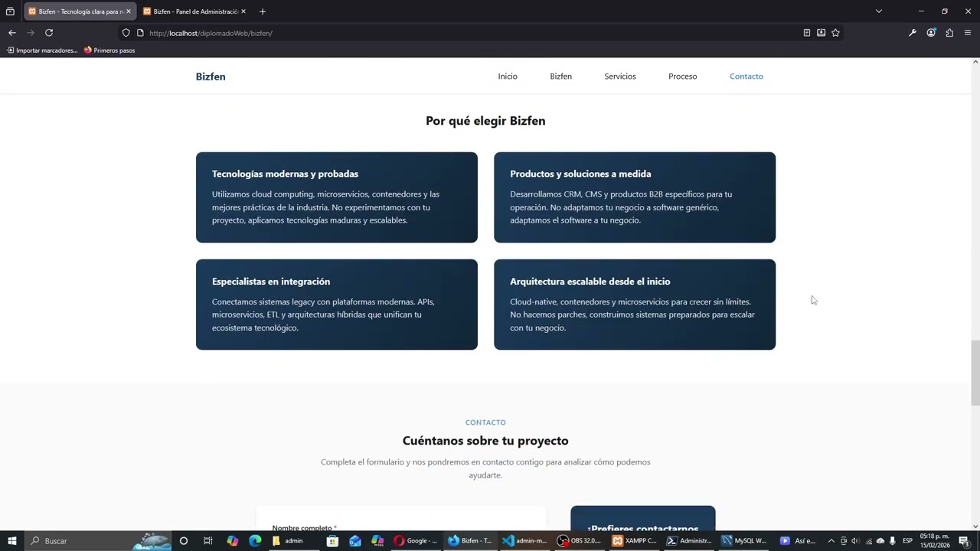Switch to VS Code admin-m window
This screenshot has height=551, width=980.
click(x=525, y=541)
